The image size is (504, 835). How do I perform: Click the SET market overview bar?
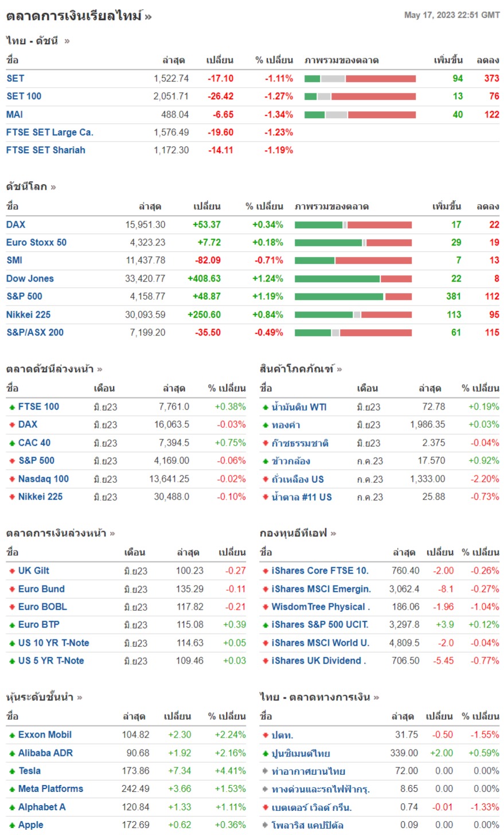(x=360, y=79)
